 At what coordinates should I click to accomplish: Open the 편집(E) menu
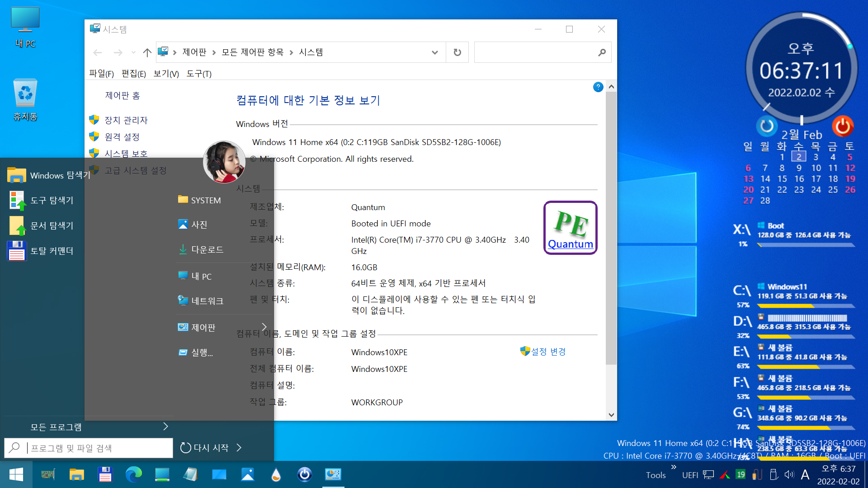(134, 74)
